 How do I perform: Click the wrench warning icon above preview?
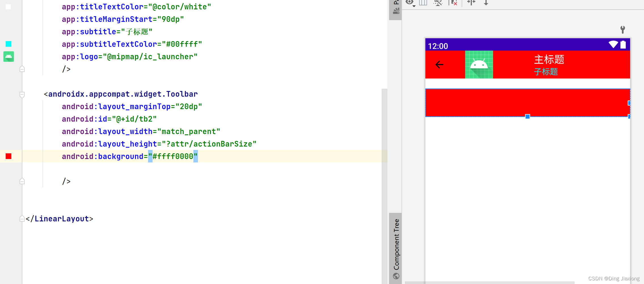point(623,29)
